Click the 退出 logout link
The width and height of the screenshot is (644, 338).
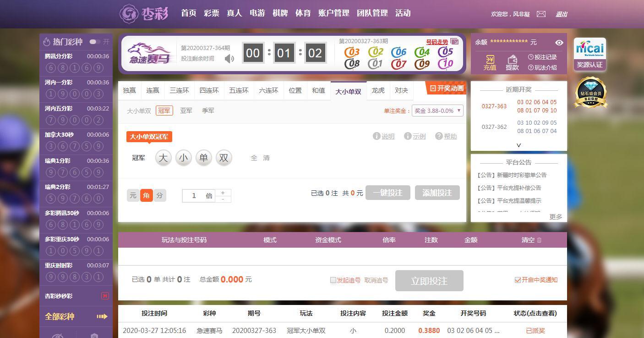(x=561, y=14)
